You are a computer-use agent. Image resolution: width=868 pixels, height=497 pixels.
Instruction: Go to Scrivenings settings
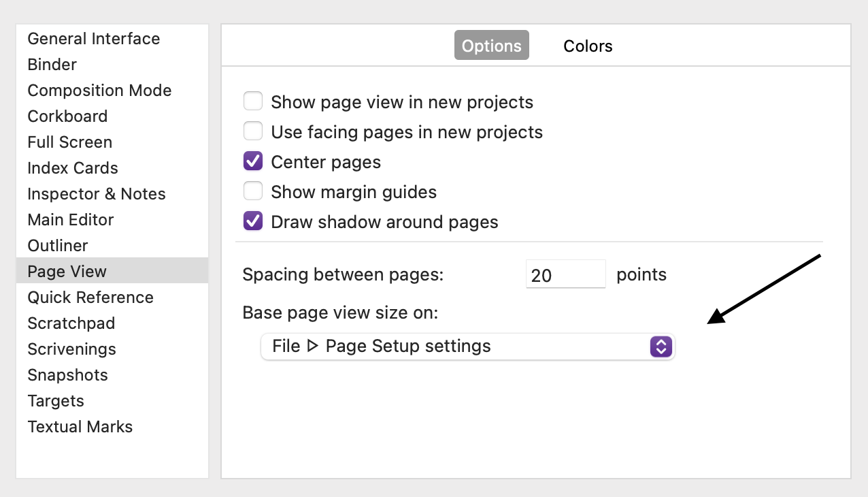pos(112,349)
